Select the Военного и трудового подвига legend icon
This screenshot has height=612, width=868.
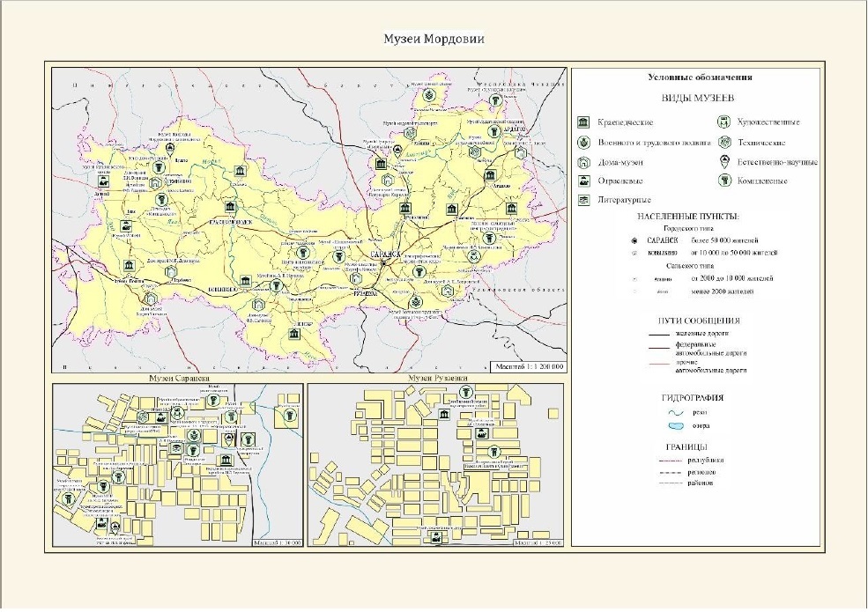click(582, 142)
